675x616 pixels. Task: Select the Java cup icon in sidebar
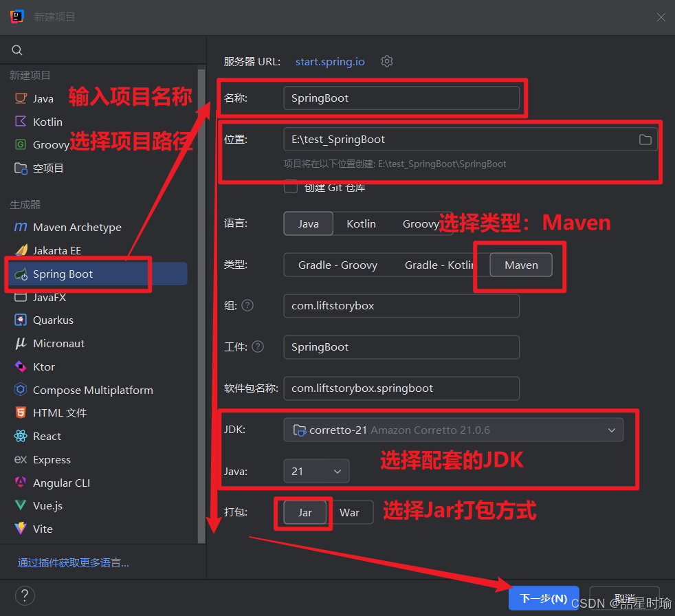click(x=21, y=98)
